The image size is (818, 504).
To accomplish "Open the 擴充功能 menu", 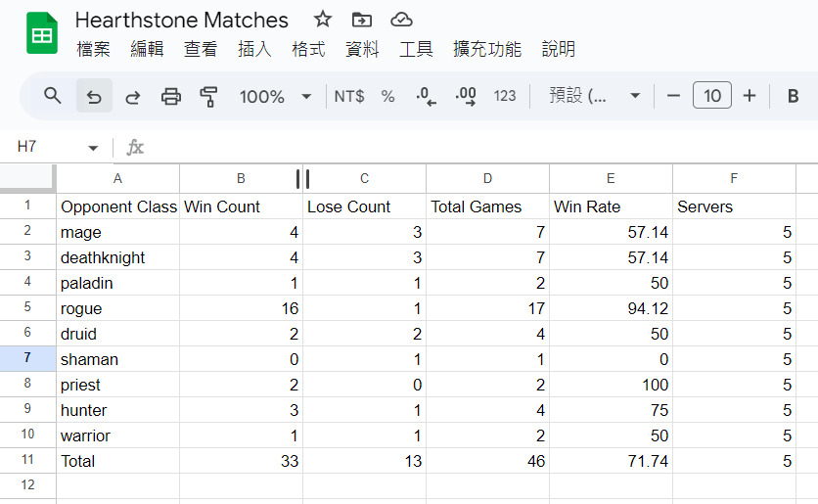I will 486,49.
